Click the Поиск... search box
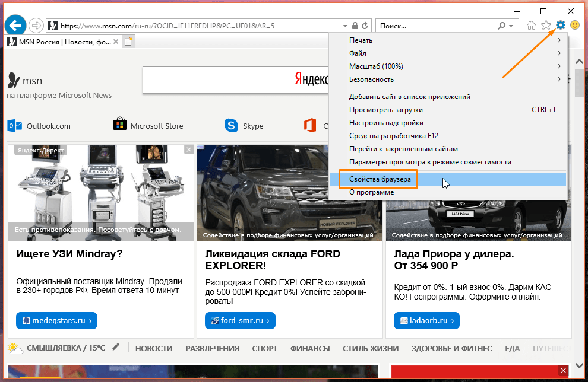Screen dimensions: 588x382 437,26
